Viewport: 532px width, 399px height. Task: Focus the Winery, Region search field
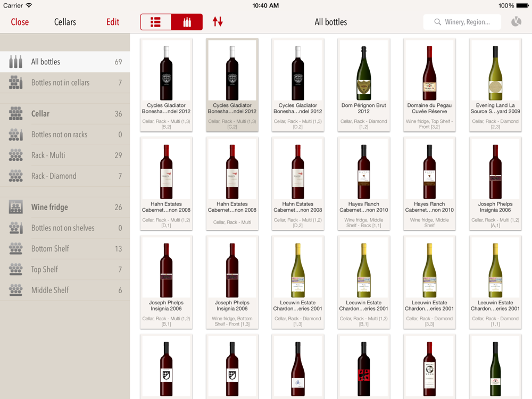462,22
